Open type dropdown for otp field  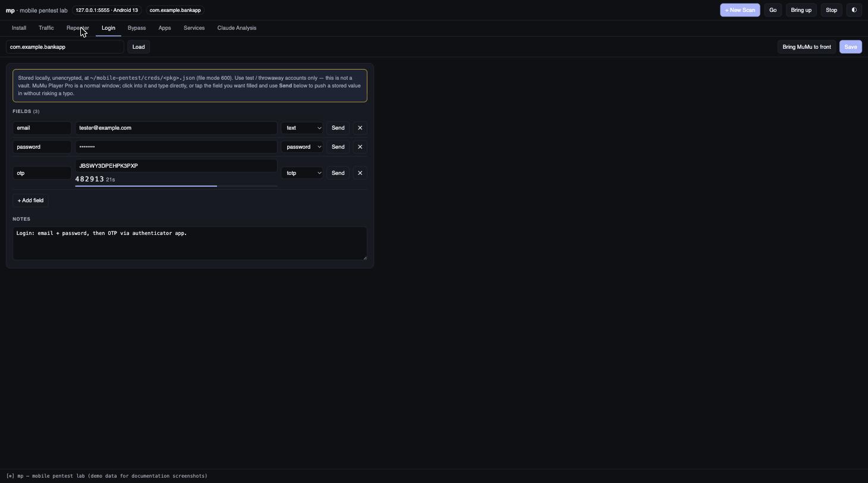pos(302,173)
